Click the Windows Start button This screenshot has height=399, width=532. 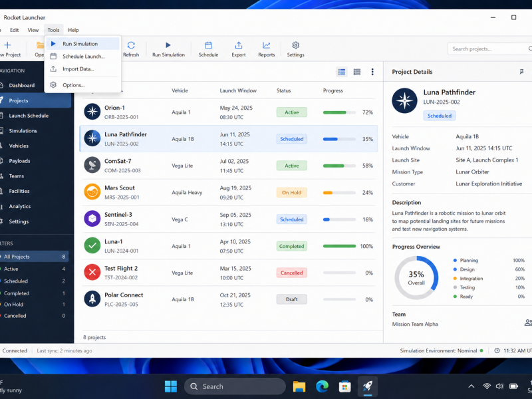click(171, 386)
